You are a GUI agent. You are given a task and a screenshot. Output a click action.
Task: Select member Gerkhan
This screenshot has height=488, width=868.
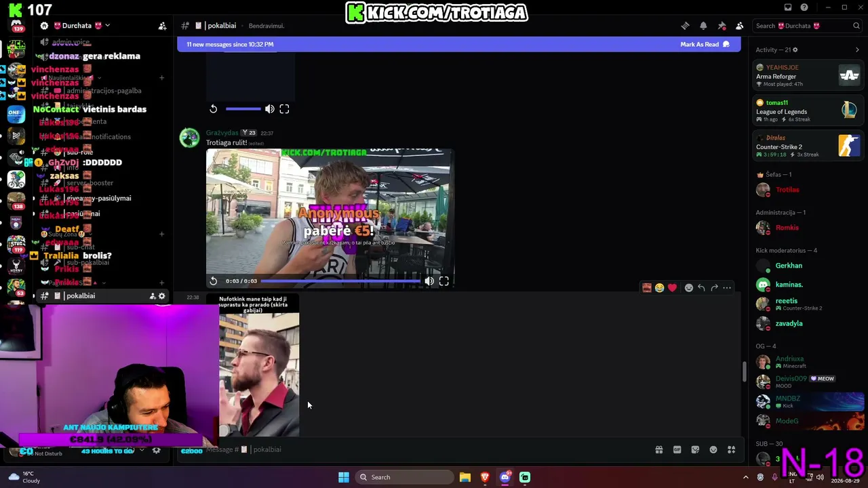click(x=808, y=266)
